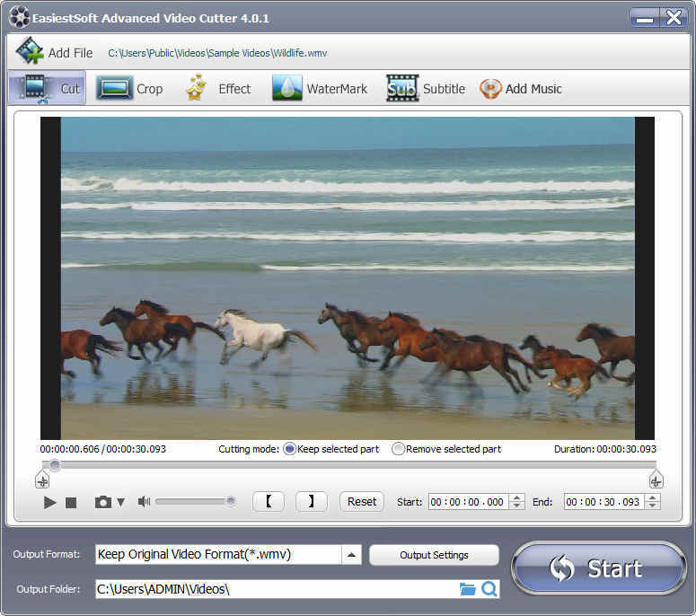Open the Cut tab
Screen dimensions: 696x616
pos(47,88)
